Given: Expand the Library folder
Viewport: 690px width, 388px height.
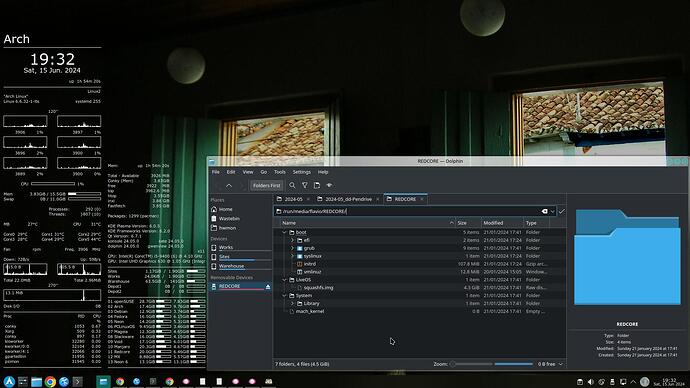Looking at the screenshot, I should tap(292, 304).
